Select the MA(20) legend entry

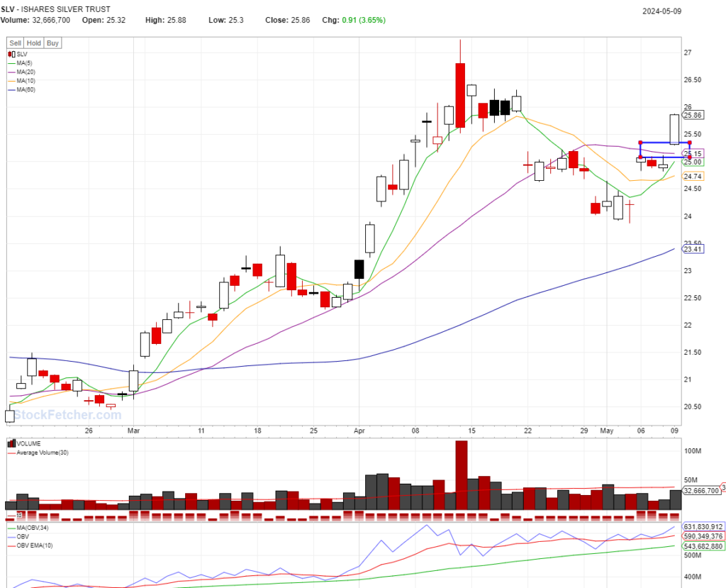coord(22,72)
